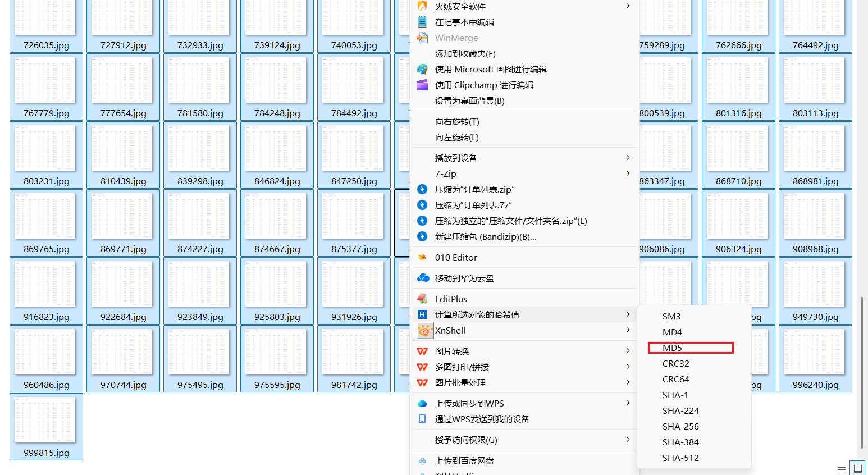Select MD5 from the hash submenu
The height and width of the screenshot is (475, 868).
coord(672,348)
